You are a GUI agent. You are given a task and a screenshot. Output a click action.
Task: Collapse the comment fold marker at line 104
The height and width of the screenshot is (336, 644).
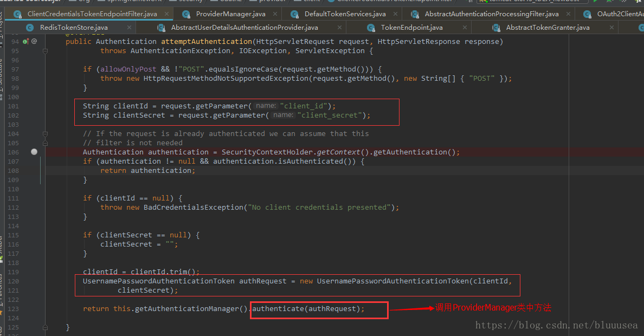click(45, 134)
